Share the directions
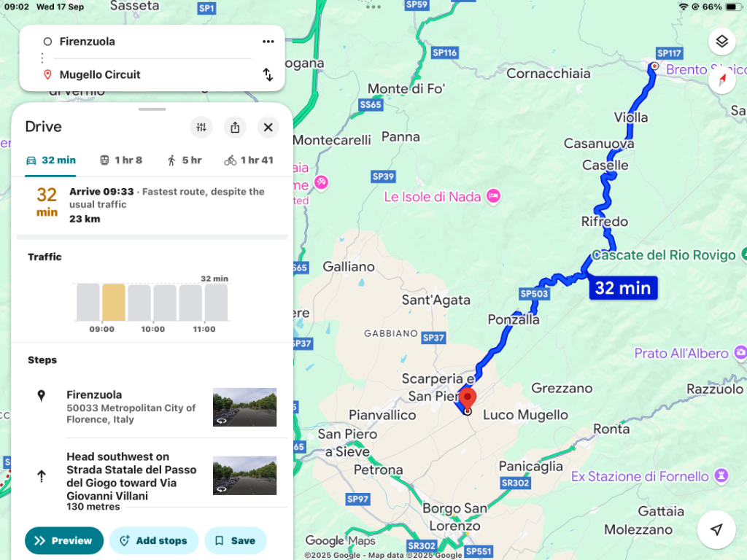 235,127
